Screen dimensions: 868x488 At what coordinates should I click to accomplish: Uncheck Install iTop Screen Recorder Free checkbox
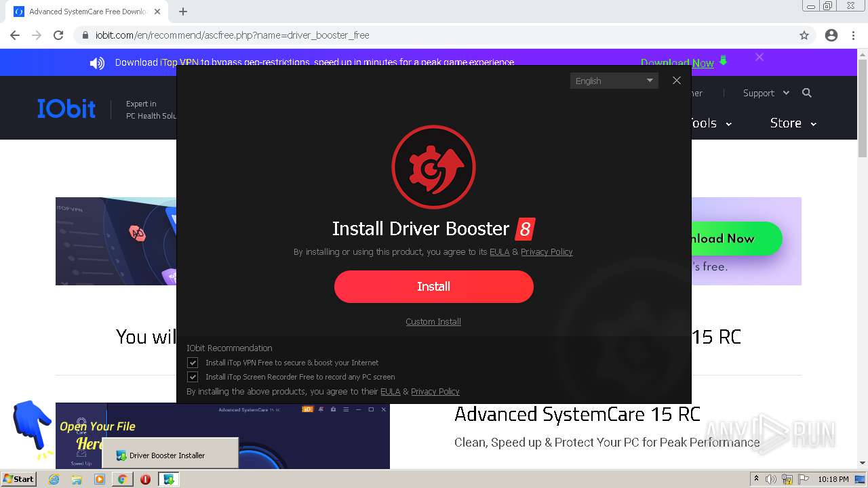coord(193,377)
